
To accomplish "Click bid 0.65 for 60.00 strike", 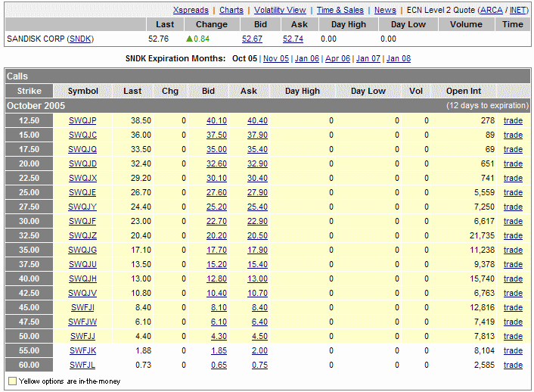I will [219, 365].
